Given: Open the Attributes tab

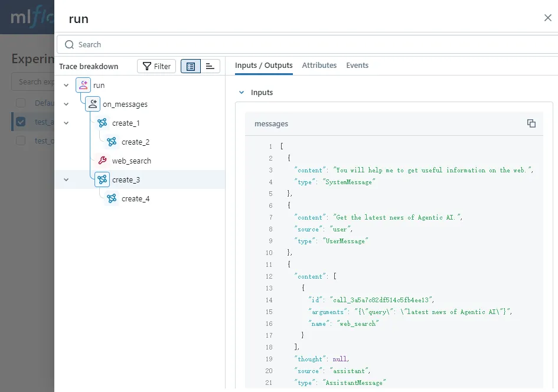Looking at the screenshot, I should tap(319, 66).
